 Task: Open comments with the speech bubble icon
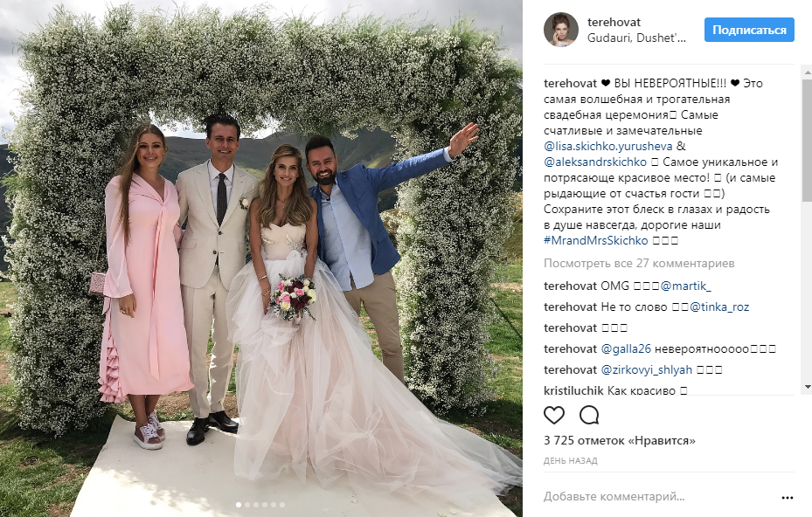(x=589, y=415)
